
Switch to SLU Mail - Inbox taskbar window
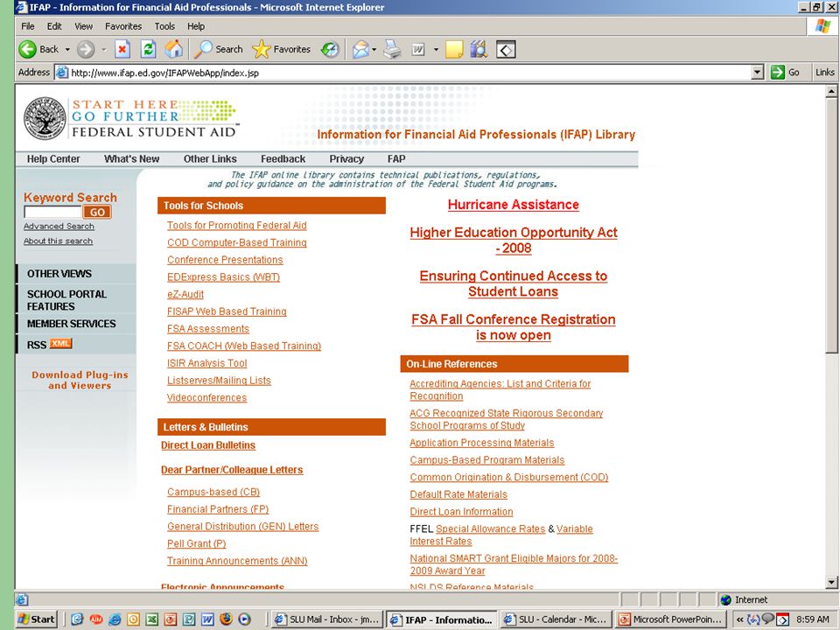pos(326,619)
